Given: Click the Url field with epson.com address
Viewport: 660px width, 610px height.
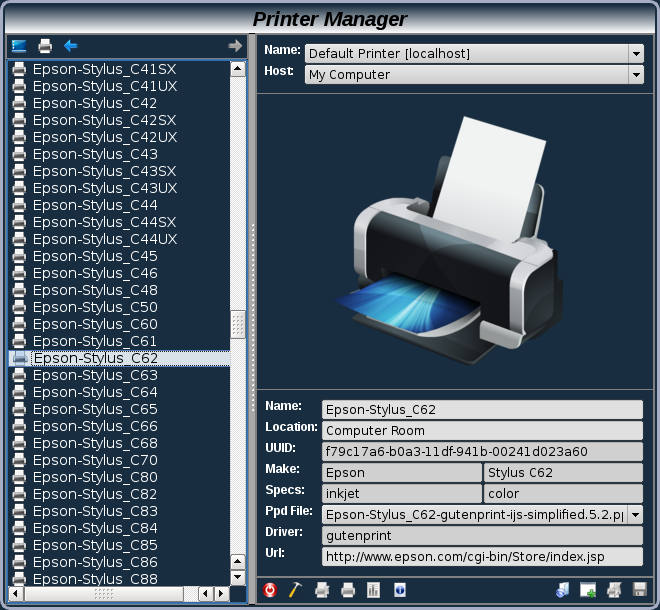Looking at the screenshot, I should coord(482,556).
